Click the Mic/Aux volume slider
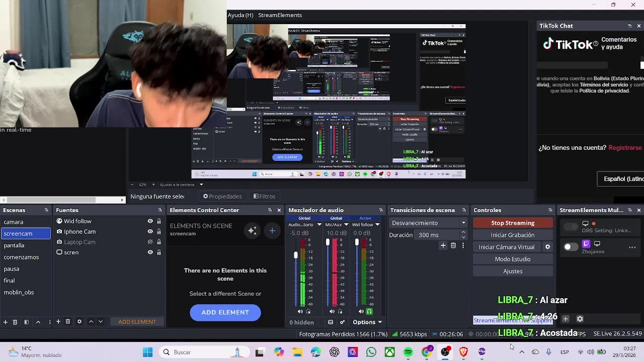Viewport: 644px width, 362px height. point(328,271)
